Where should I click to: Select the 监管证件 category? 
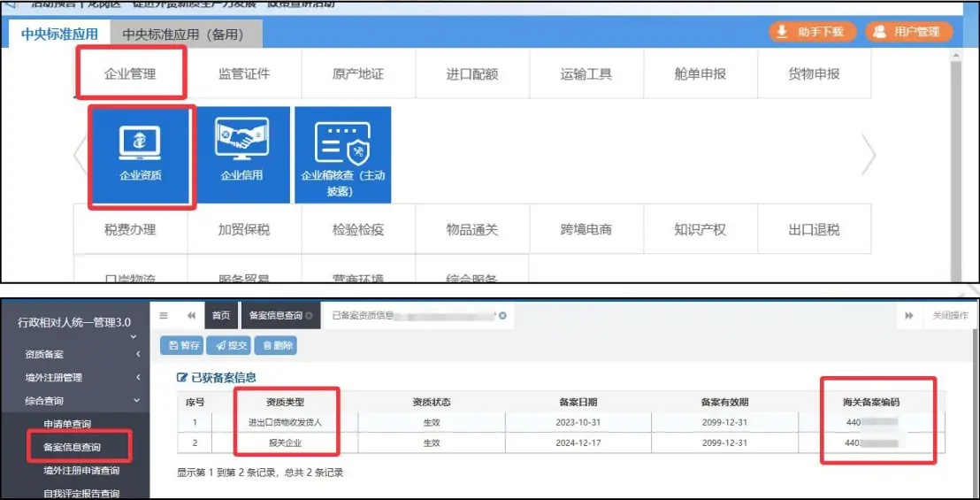244,74
